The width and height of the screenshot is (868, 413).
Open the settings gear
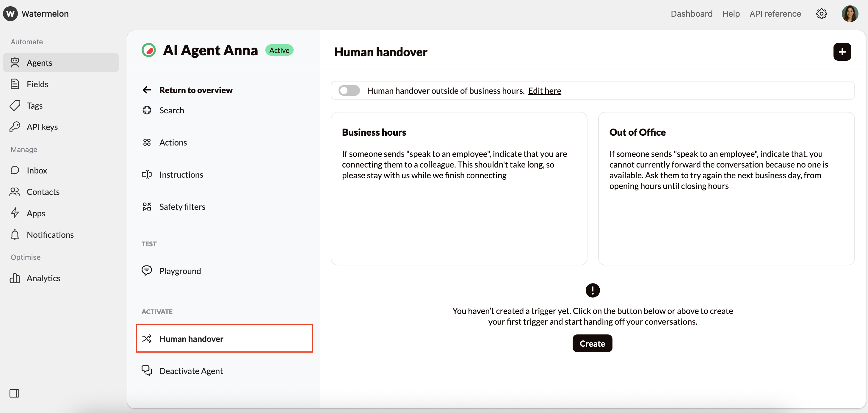click(822, 13)
